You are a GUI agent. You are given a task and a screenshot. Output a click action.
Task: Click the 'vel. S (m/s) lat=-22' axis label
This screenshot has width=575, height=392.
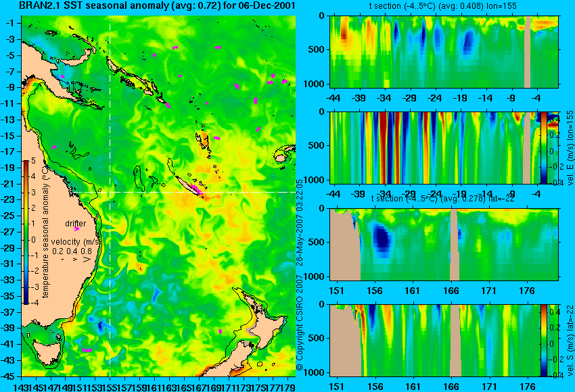(570, 341)
